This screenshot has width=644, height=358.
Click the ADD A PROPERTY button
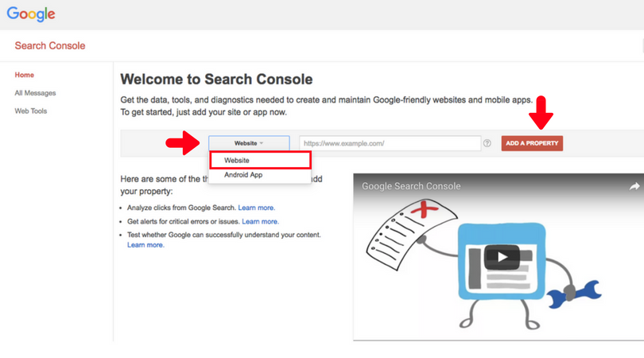(x=532, y=143)
